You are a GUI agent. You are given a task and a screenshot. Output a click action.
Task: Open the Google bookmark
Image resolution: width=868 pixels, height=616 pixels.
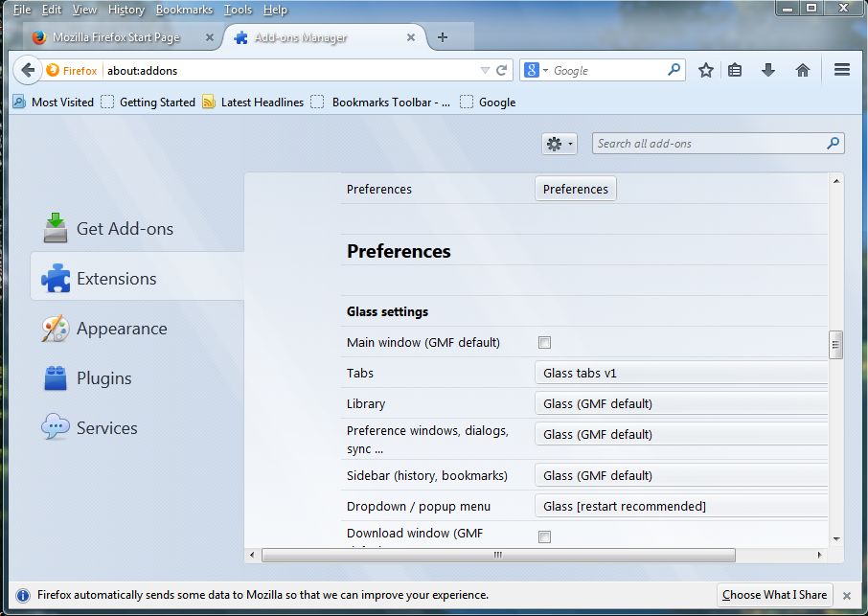[x=489, y=103]
